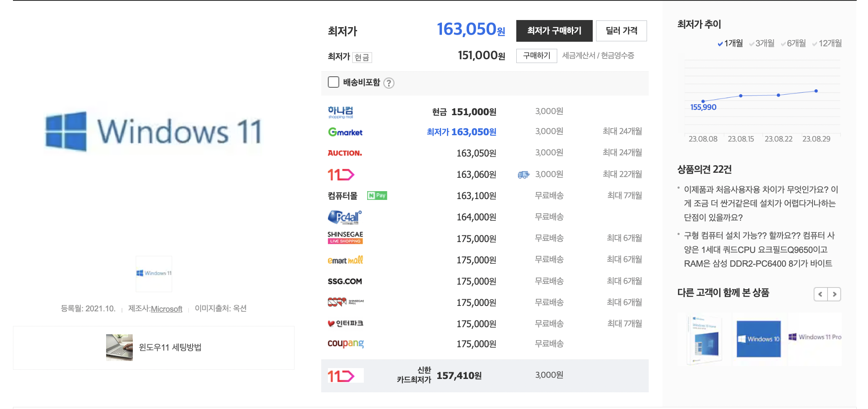Open the blue Windows 10 related product

click(x=759, y=339)
